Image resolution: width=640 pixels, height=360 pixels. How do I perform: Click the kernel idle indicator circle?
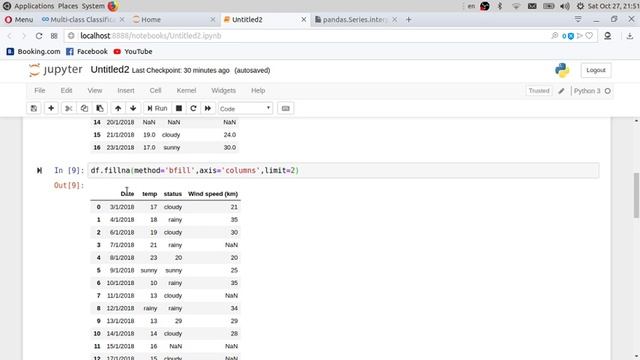[608, 91]
